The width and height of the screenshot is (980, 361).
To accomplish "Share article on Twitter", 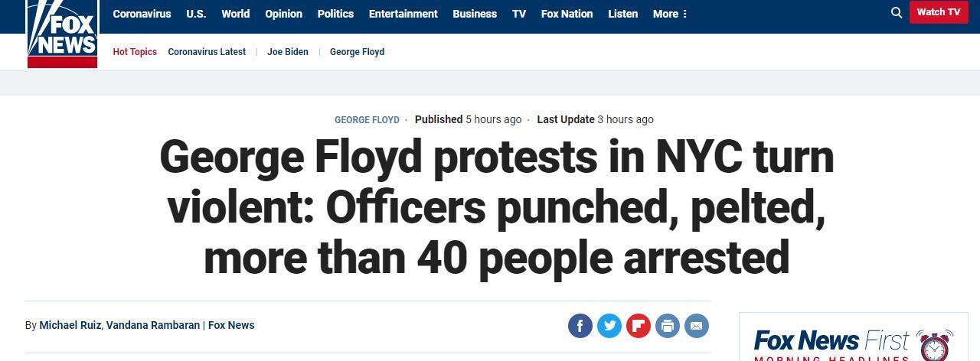I will point(609,326).
